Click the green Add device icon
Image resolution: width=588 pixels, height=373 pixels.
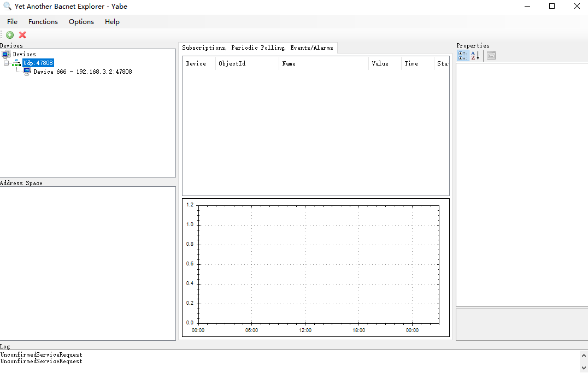click(10, 35)
